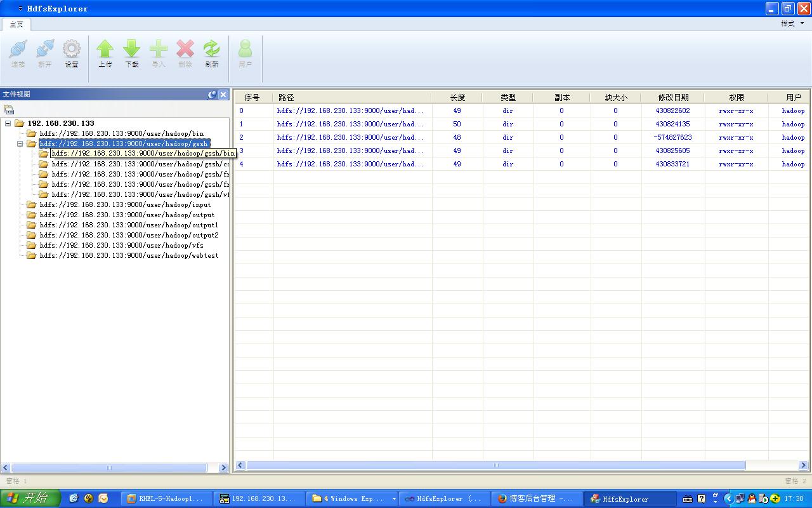This screenshot has width=812, height=508.
Task: Collapse the user/hadoop/gssh folder node
Action: tap(20, 144)
